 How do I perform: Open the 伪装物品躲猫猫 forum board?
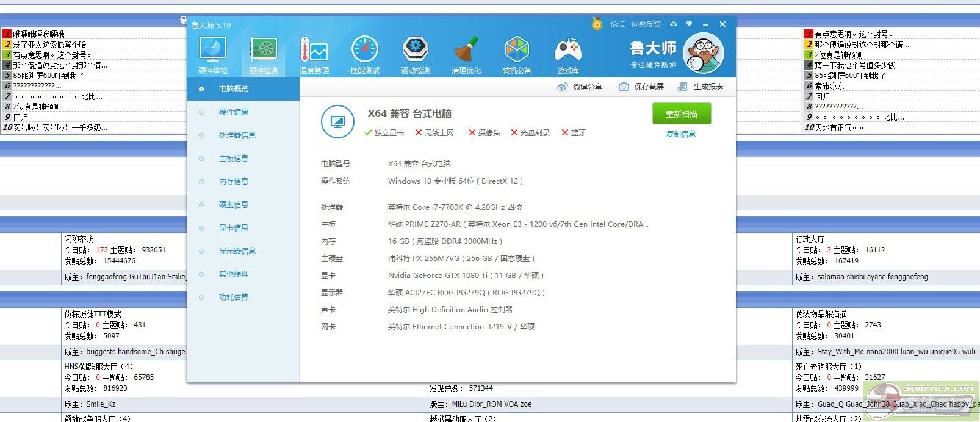[821, 314]
